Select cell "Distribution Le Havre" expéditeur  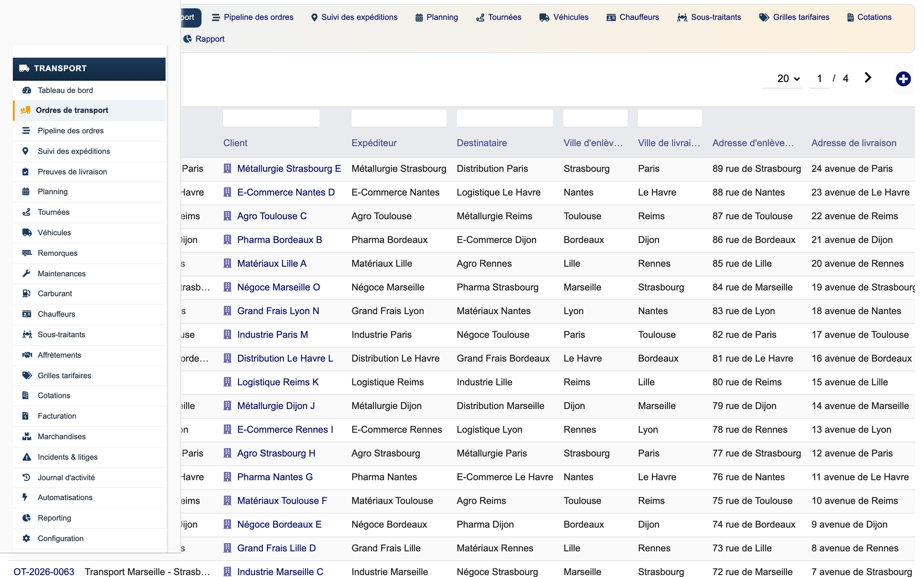coord(395,358)
